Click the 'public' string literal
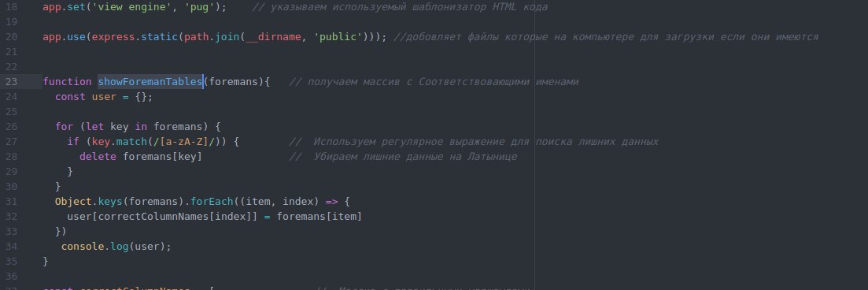 pos(339,37)
